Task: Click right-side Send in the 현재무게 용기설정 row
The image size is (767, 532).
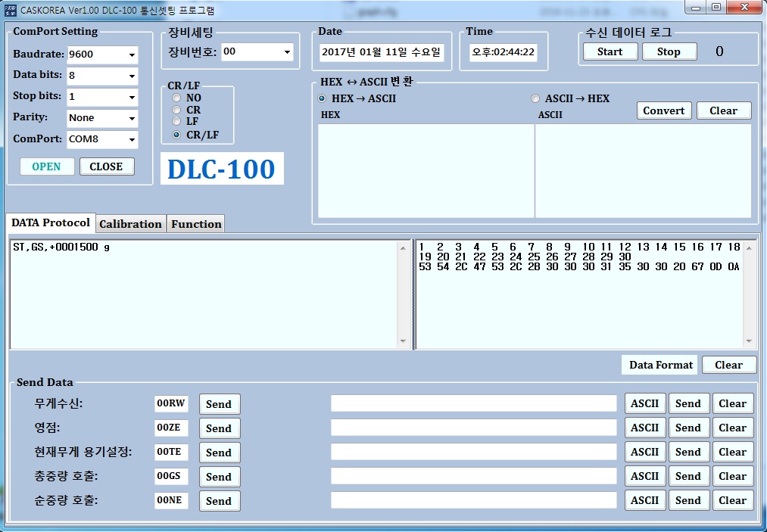Action: 689,452
